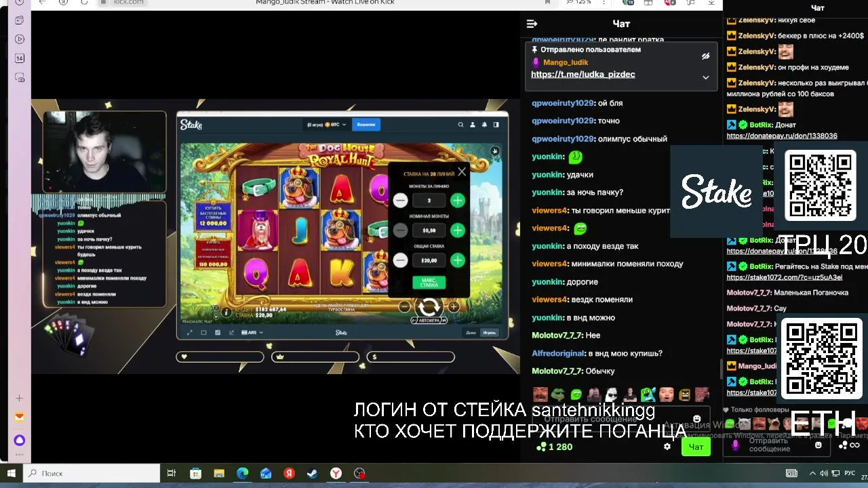Switch to Демо mode tab
This screenshot has height=488, width=868.
[471, 333]
